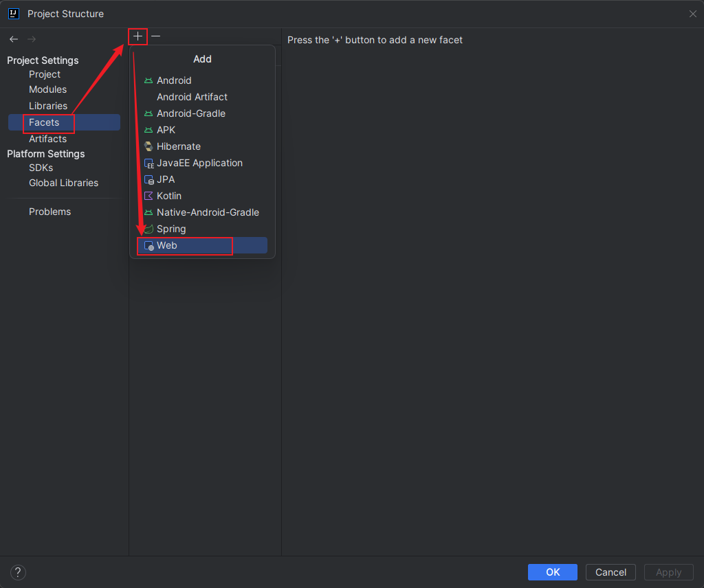Click the Android-Gradle icon in Add list
Image resolution: width=704 pixels, height=588 pixels.
click(148, 113)
